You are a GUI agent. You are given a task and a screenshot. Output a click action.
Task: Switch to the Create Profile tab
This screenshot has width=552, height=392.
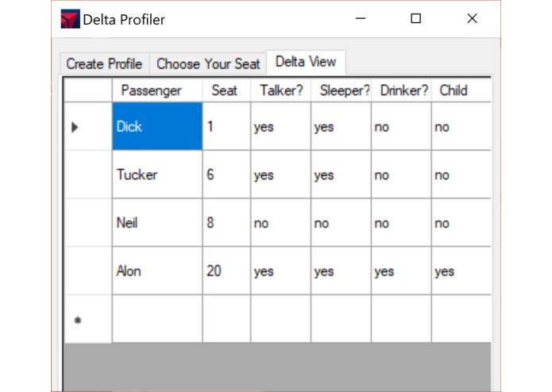104,63
